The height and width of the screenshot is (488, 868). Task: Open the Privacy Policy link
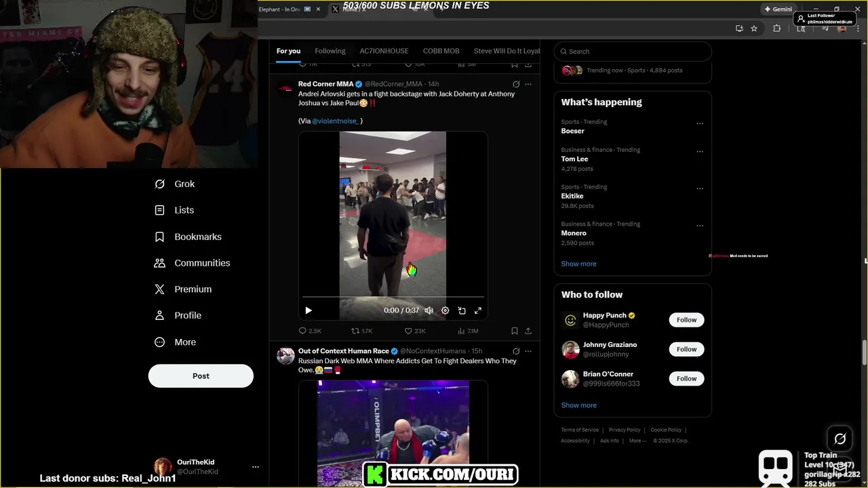[625, 430]
